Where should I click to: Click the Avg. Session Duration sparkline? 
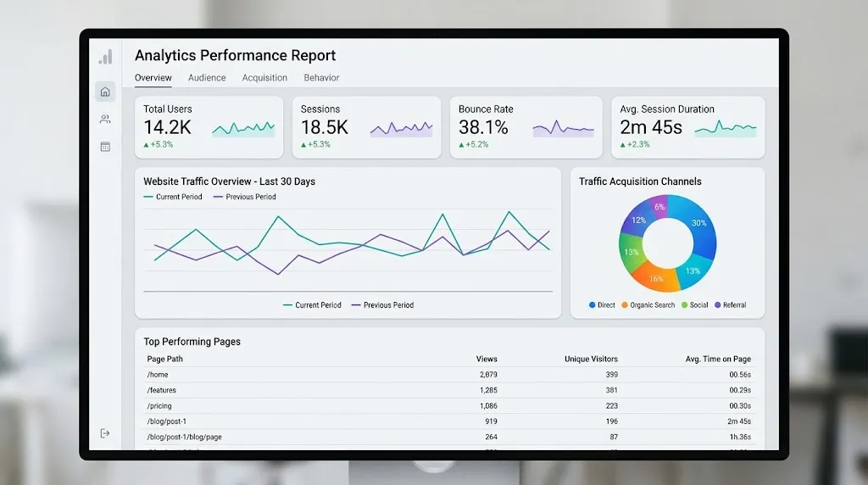[x=726, y=128]
